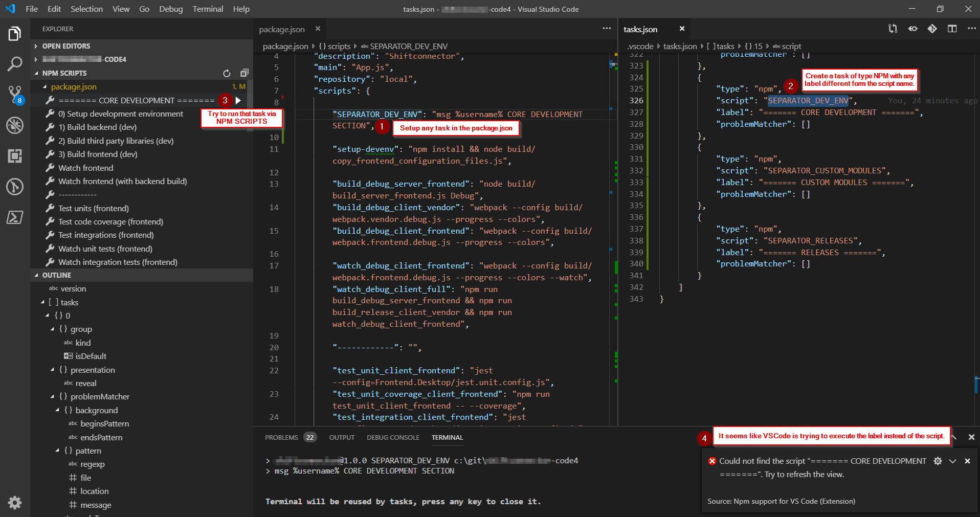Switch to the package.json editor tab

click(x=281, y=29)
